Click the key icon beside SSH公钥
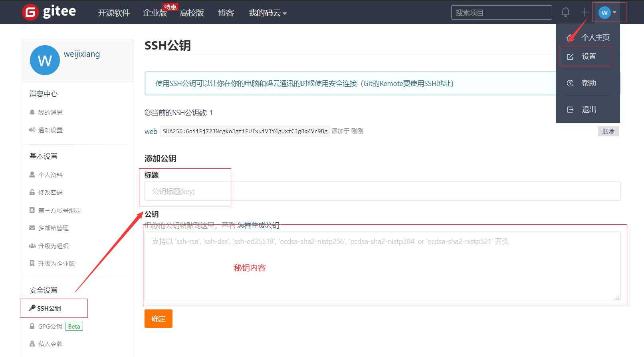Image resolution: width=644 pixels, height=357 pixels. pyautogui.click(x=32, y=308)
